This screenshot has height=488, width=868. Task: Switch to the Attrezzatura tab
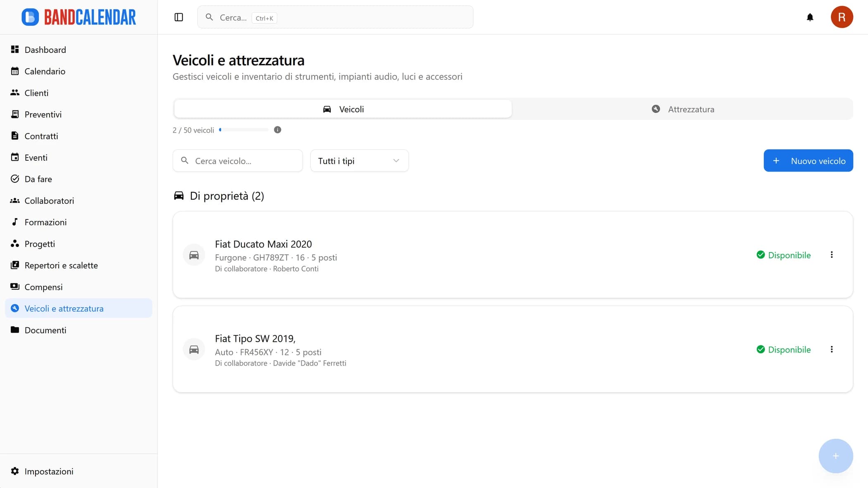point(682,109)
